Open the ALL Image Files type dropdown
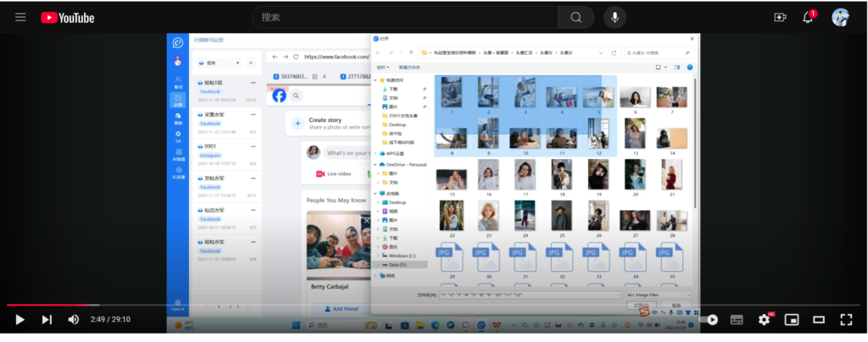Image resolution: width=868 pixels, height=342 pixels. click(661, 295)
